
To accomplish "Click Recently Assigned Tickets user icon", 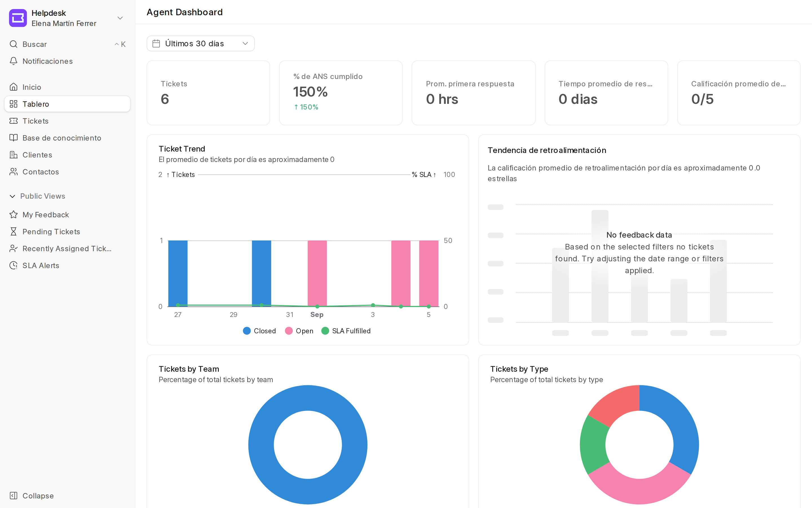I will coord(14,249).
